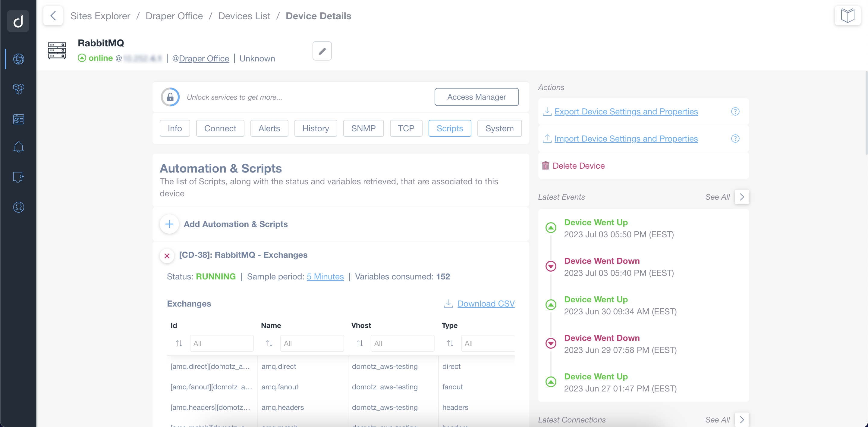Select the amq.fanout name cell
The image size is (868, 427).
point(280,387)
